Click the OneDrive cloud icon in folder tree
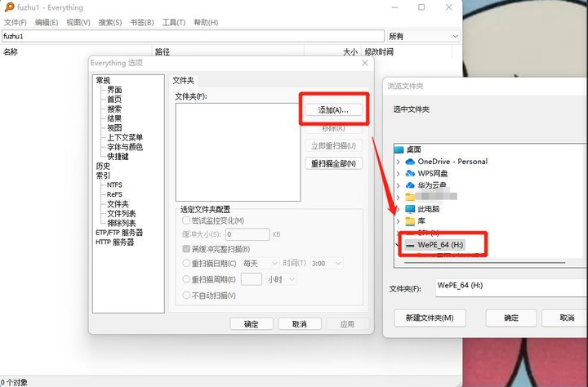The height and width of the screenshot is (387, 588). (410, 162)
